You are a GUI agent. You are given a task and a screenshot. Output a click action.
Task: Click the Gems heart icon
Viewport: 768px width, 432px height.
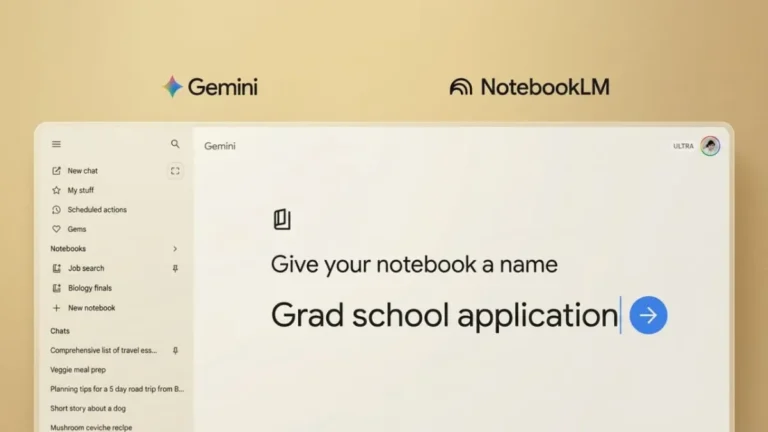(x=56, y=229)
